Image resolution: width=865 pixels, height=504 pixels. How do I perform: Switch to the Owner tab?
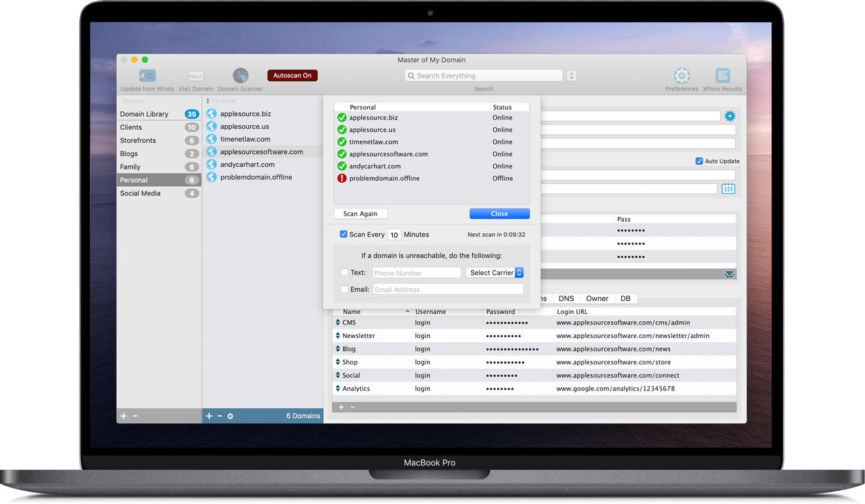point(597,298)
